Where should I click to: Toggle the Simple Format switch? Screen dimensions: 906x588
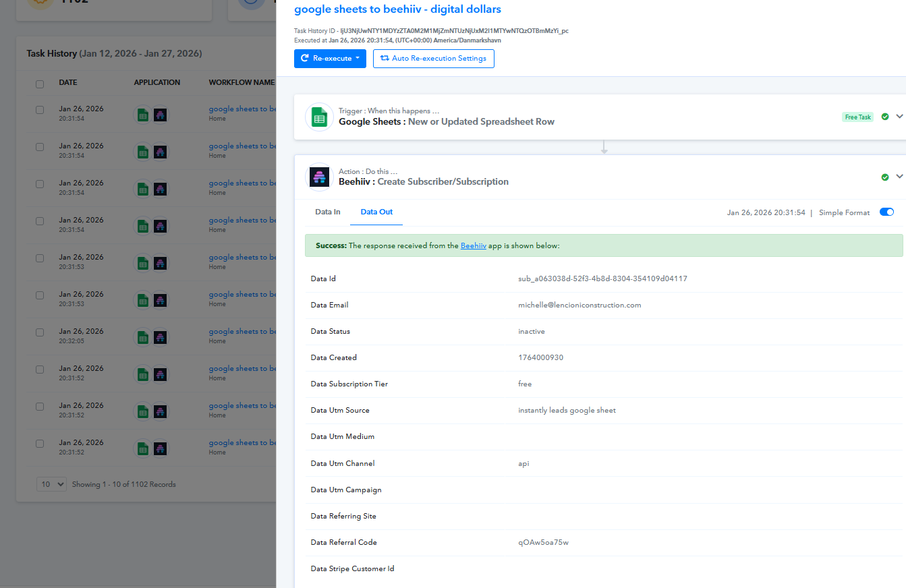[x=886, y=212]
